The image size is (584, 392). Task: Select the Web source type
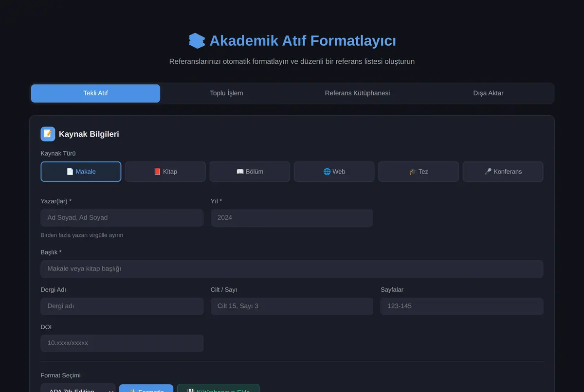[x=334, y=172]
